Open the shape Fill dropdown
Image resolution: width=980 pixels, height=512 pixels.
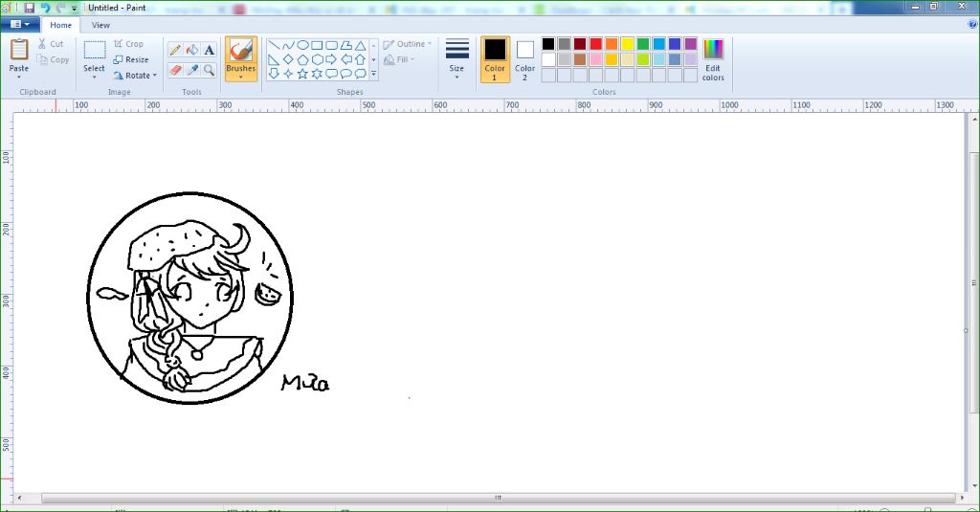pyautogui.click(x=399, y=59)
